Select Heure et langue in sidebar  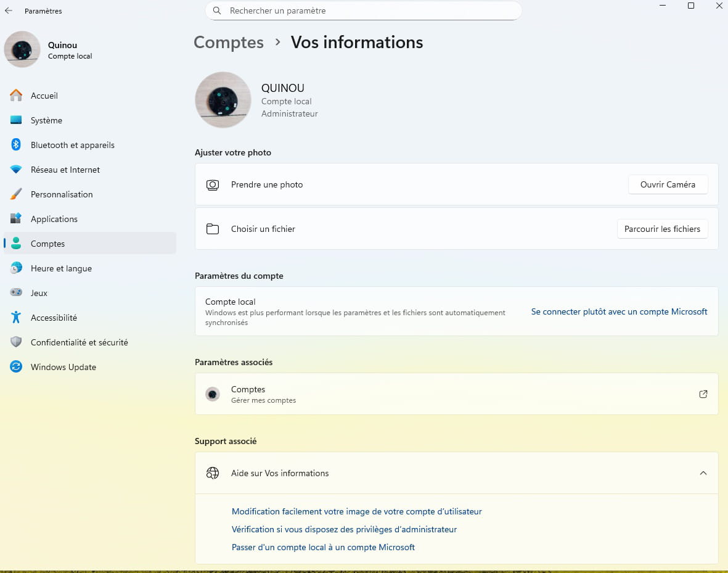61,268
